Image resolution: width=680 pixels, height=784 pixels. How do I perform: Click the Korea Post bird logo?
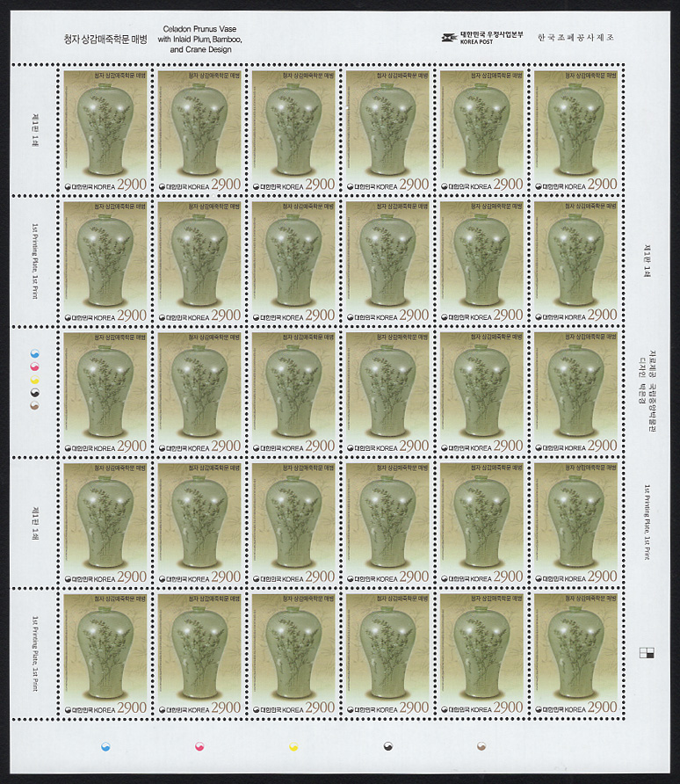tap(449, 38)
